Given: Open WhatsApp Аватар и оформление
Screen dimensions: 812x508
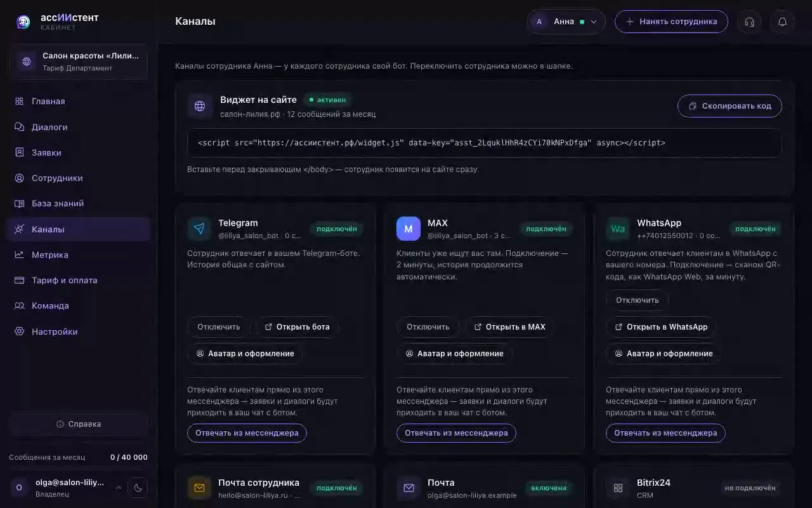Looking at the screenshot, I should (664, 354).
